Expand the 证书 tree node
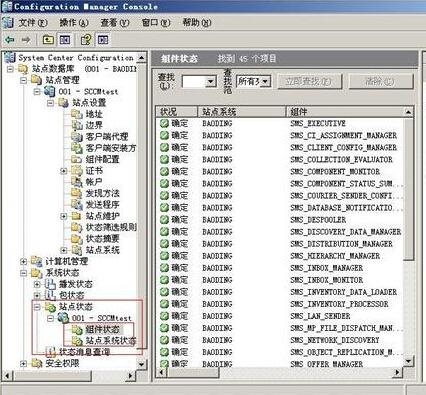The image size is (426, 395). pyautogui.click(x=64, y=171)
